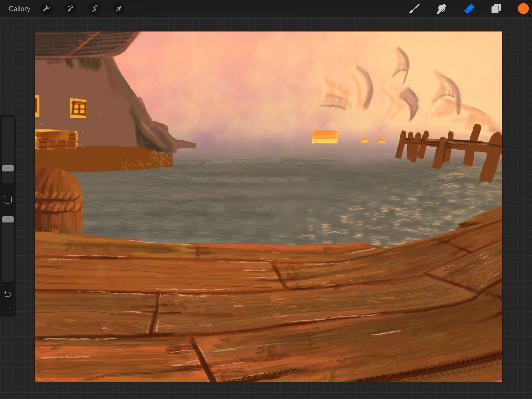This screenshot has height=399, width=532.
Task: Activate the Transform arrow tool
Action: point(119,9)
